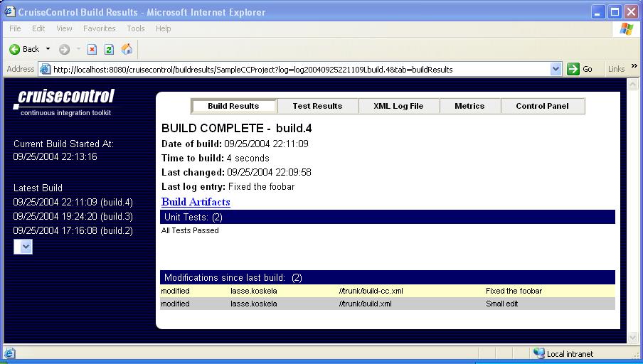The image size is (643, 364).
Task: Click the Unit Tests header
Action: [388, 217]
